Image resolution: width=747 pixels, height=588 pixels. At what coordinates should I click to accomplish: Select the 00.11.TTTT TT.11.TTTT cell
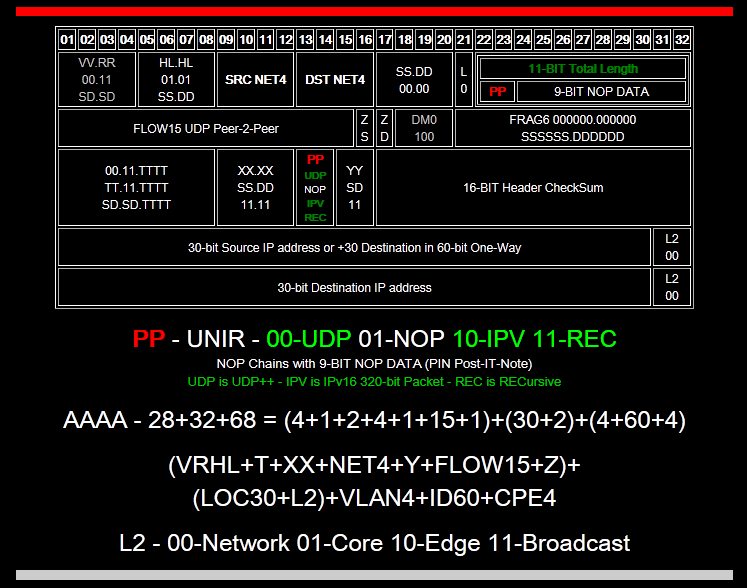tap(136, 188)
